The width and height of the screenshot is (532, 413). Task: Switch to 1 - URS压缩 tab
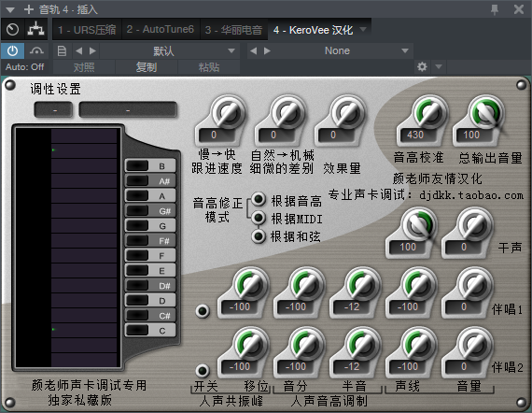(x=87, y=30)
